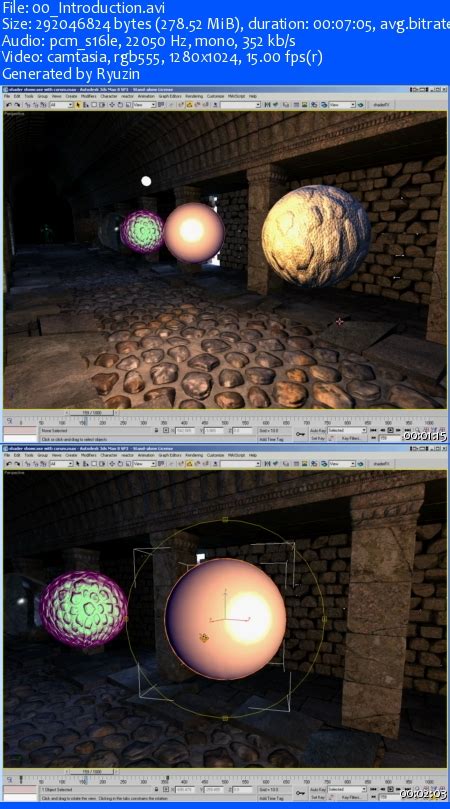Click the Mirror tool in the upper frame toolbar

[267, 105]
